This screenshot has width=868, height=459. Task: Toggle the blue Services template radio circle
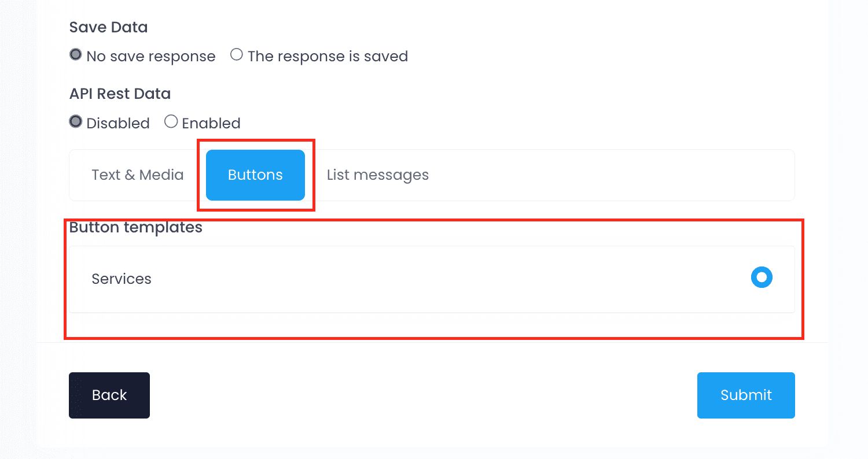click(762, 277)
